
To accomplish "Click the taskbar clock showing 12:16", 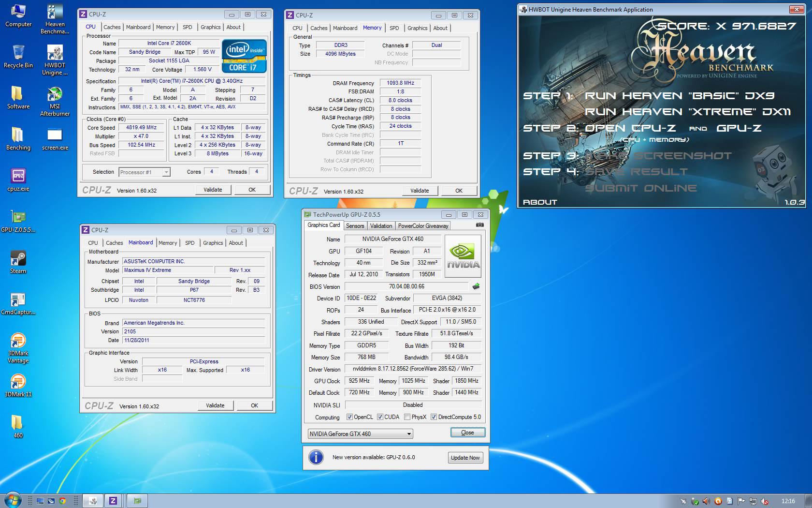I will [x=788, y=501].
